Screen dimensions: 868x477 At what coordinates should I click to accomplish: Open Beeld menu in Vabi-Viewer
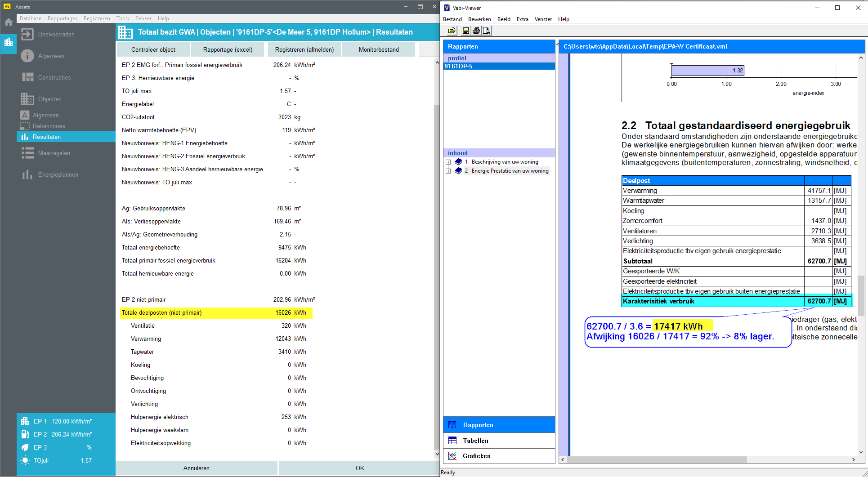click(x=504, y=19)
